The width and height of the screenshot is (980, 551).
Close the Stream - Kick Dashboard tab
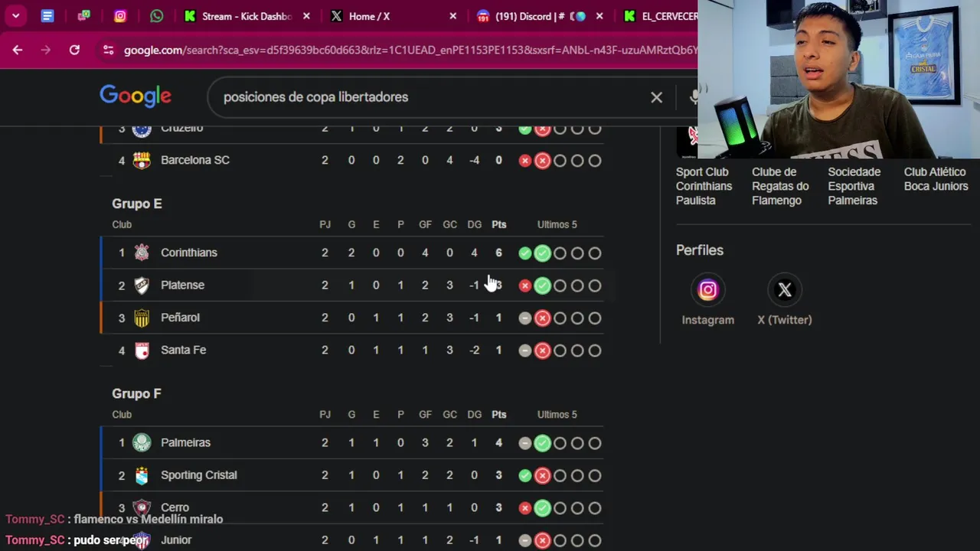click(x=306, y=16)
